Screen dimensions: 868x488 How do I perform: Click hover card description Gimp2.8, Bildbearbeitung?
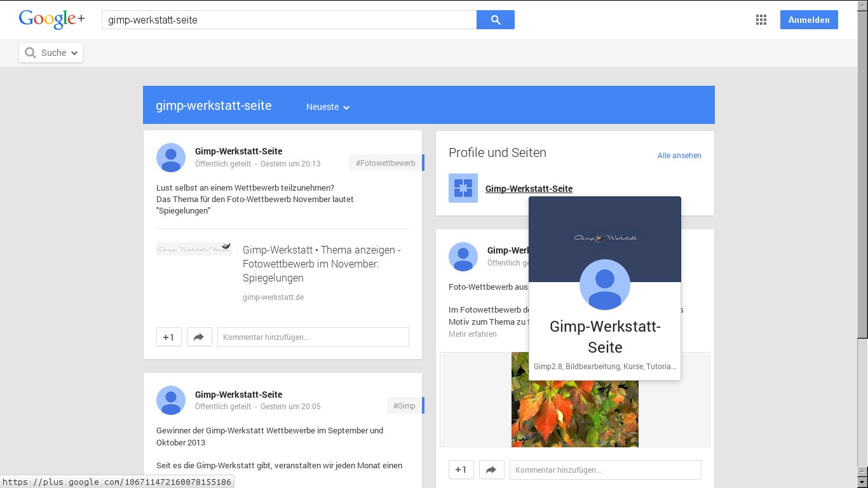(605, 367)
